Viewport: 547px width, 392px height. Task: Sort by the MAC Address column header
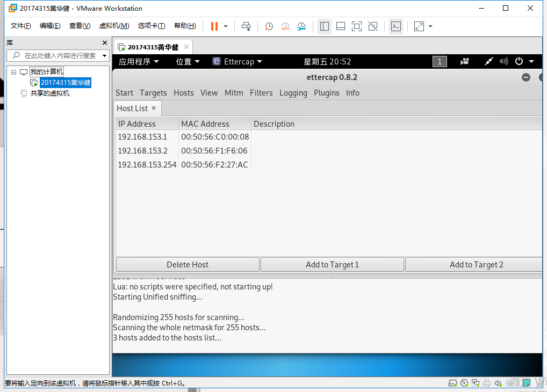[214, 124]
